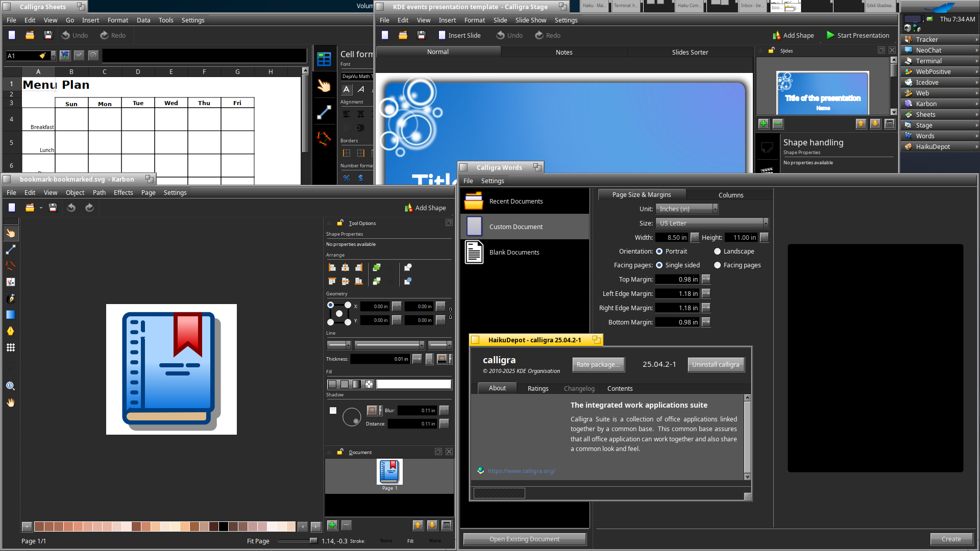Expand the US Letter size dropdown
Screen dimensions: 980x551
pos(712,223)
